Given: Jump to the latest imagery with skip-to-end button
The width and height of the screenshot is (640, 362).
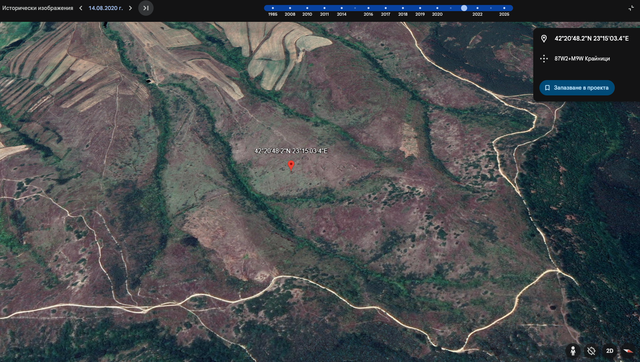Looking at the screenshot, I should (x=146, y=8).
